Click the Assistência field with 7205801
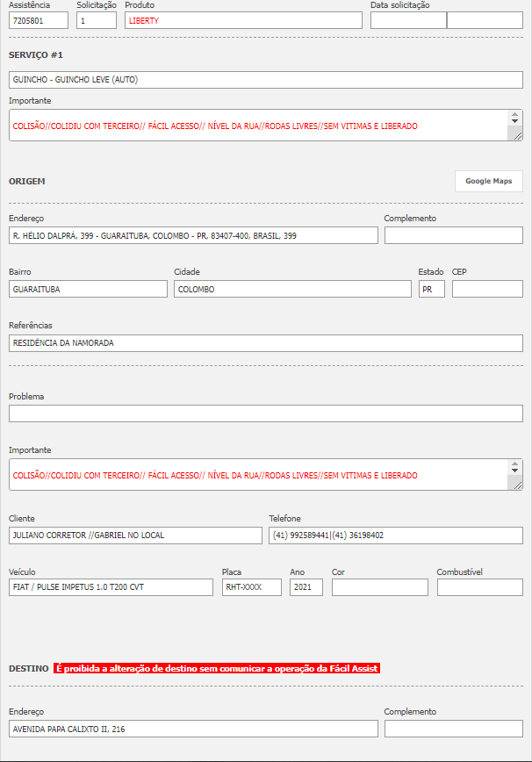Screen dimensions: 532x762 tap(39, 20)
